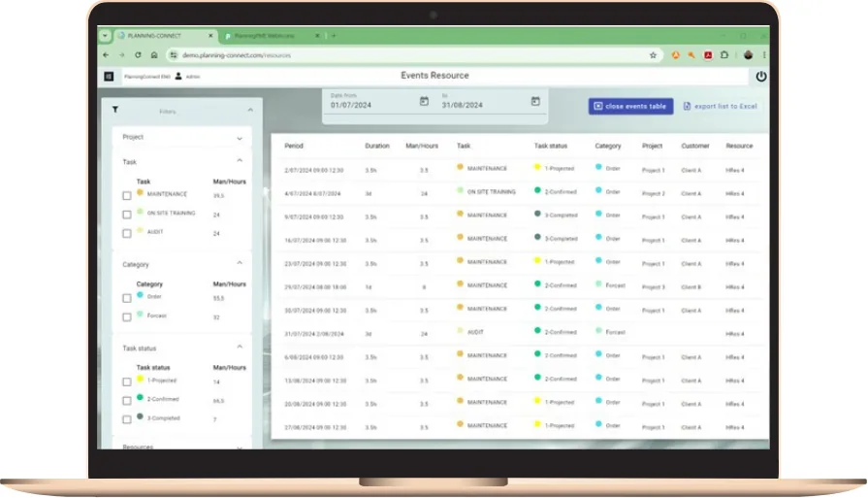View site information icon in address bar
This screenshot has height=498, width=868.
click(x=174, y=54)
